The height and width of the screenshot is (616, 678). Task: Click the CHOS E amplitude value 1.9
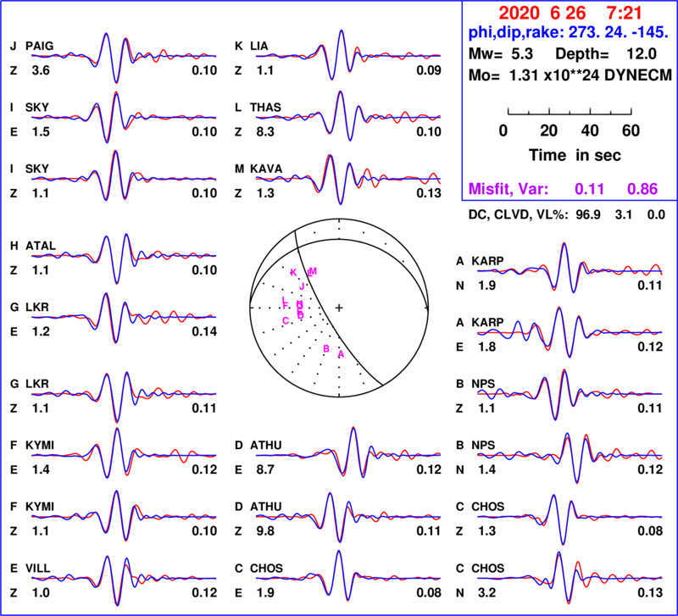point(265,592)
